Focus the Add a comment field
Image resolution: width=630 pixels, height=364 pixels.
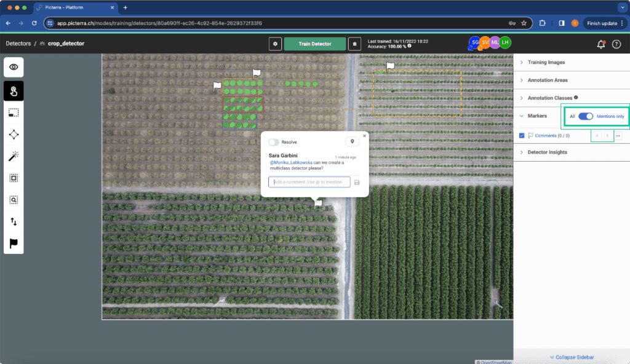point(309,182)
